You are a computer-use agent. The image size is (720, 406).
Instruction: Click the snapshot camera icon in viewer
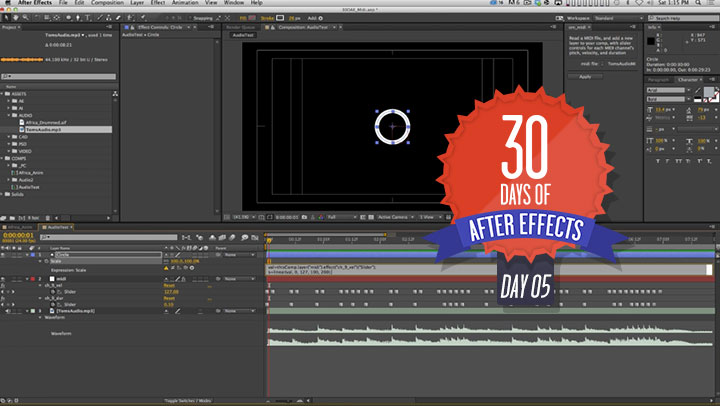304,217
